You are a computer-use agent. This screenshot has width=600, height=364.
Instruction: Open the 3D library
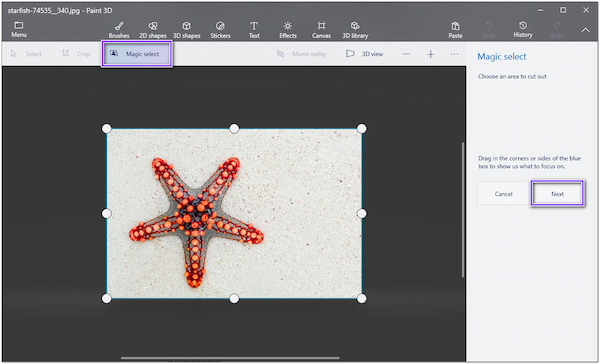(355, 30)
